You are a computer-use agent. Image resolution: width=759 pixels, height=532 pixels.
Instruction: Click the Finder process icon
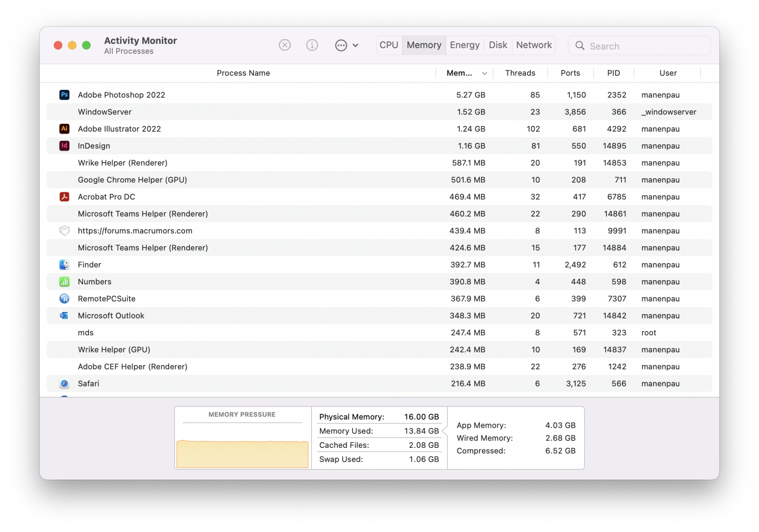click(x=64, y=265)
